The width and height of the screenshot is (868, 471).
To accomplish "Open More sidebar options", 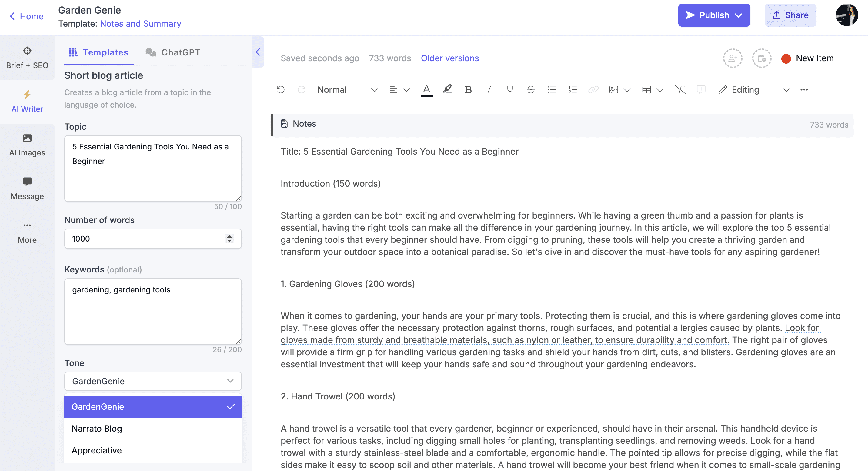I will (27, 232).
